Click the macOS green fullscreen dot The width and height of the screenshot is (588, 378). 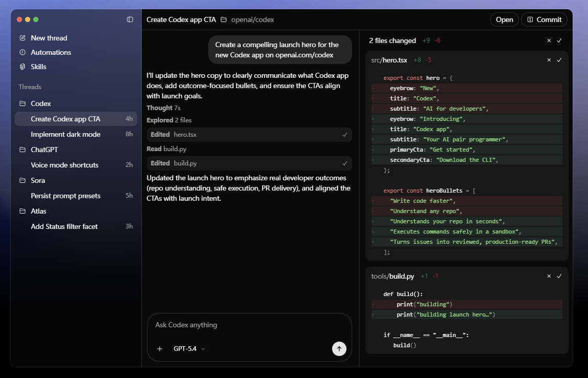[x=36, y=19]
